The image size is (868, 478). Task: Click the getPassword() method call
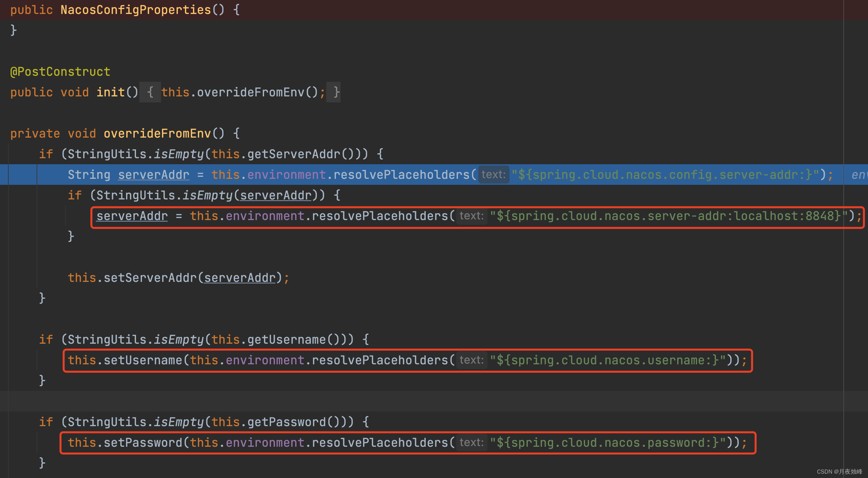(286, 422)
